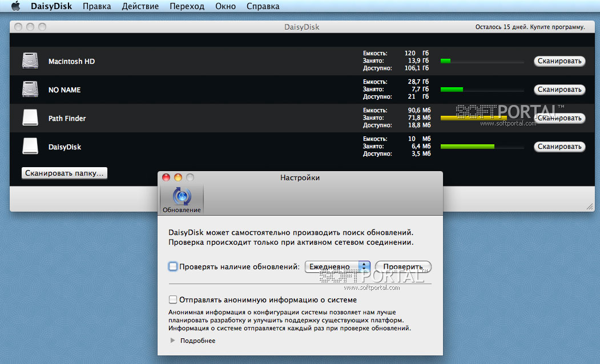Click the DaisyDisk volume icon
600x364 pixels.
click(30, 147)
